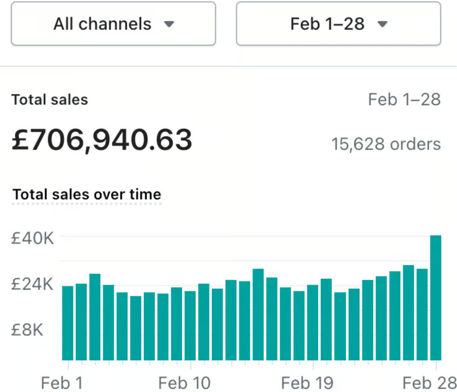Click the first bar for Feb 1
The height and width of the screenshot is (392, 457).
[x=68, y=323]
